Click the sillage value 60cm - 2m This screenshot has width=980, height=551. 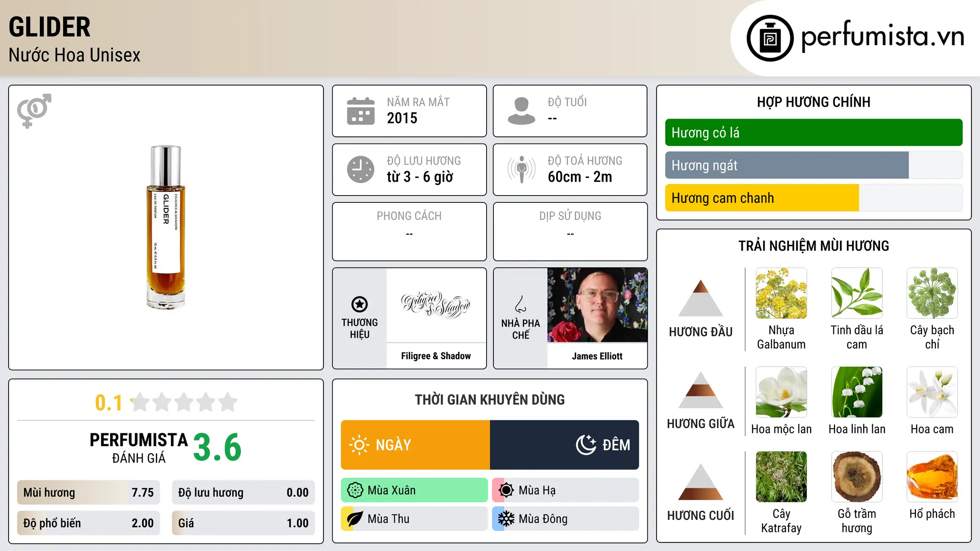click(x=580, y=177)
